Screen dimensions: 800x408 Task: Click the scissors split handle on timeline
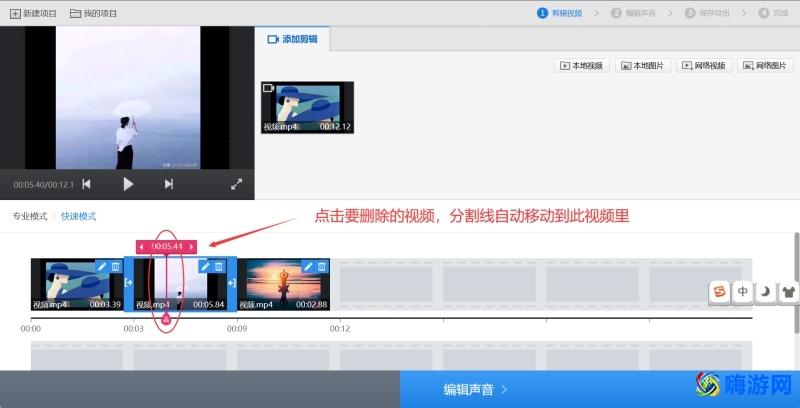[166, 320]
